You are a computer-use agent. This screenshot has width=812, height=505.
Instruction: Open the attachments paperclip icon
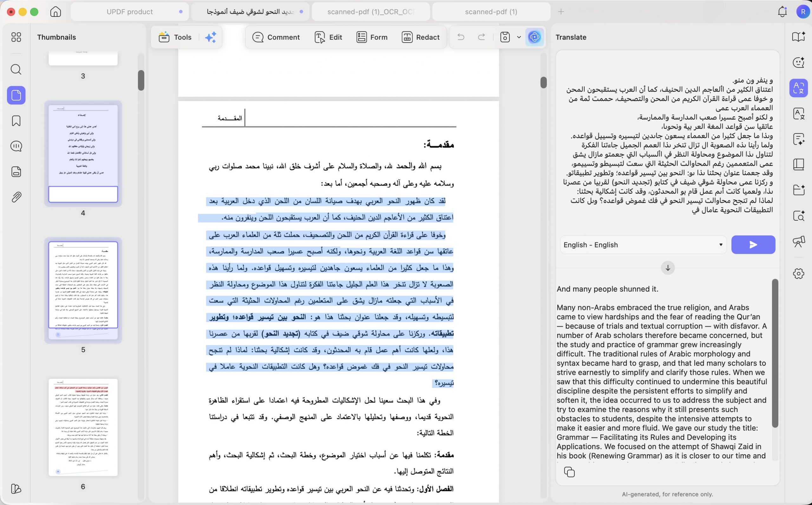pyautogui.click(x=16, y=197)
